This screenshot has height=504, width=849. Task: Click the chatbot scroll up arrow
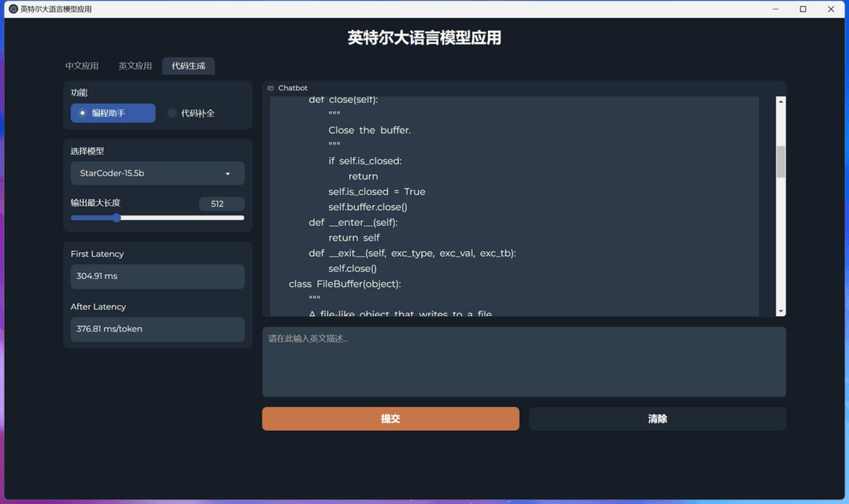[781, 102]
